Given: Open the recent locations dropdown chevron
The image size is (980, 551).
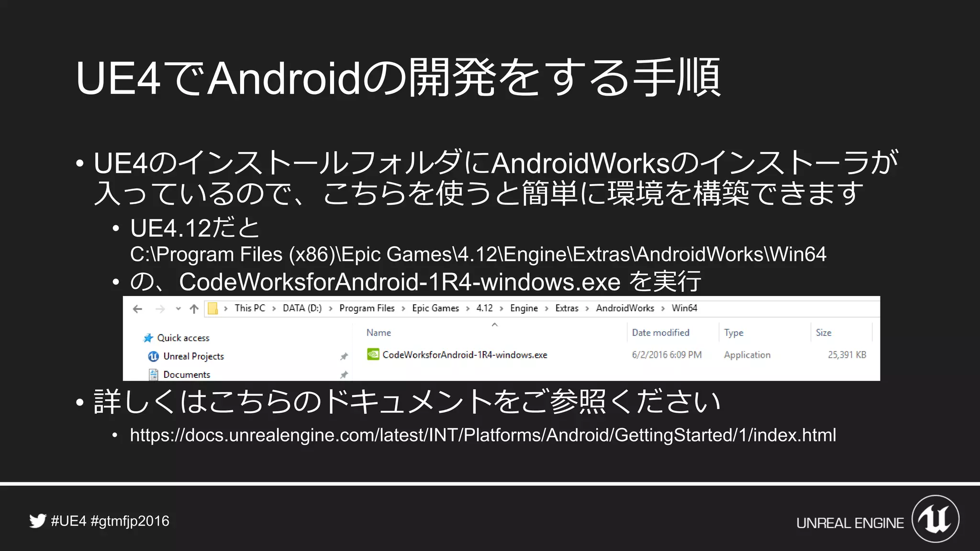Looking at the screenshot, I should (178, 309).
